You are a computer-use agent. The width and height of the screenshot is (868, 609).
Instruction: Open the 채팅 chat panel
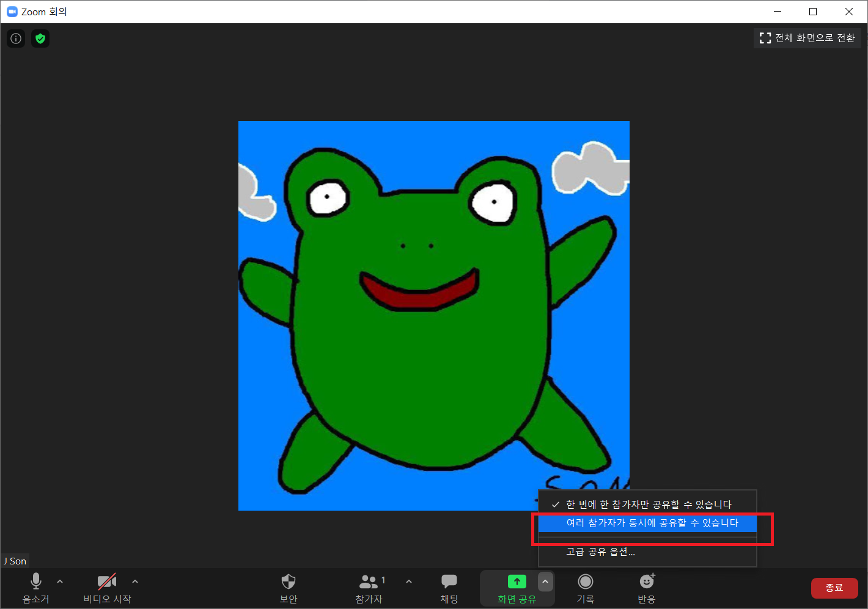click(449, 588)
